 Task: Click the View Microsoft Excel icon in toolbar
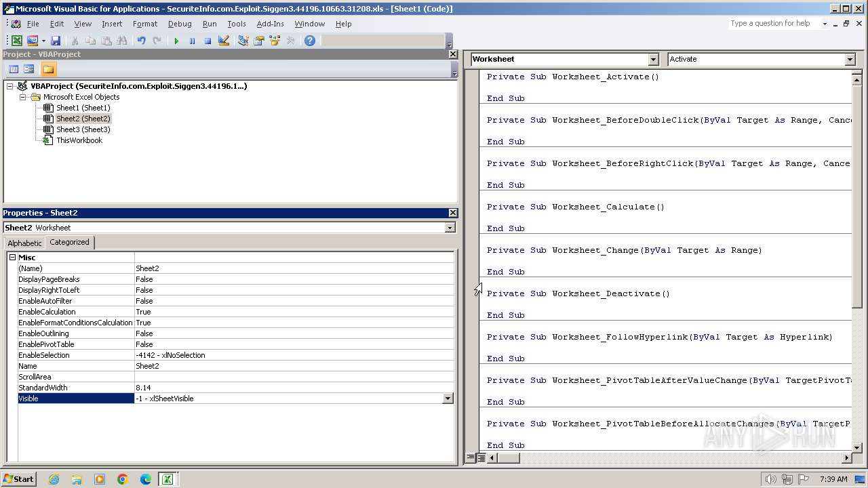click(x=17, y=41)
